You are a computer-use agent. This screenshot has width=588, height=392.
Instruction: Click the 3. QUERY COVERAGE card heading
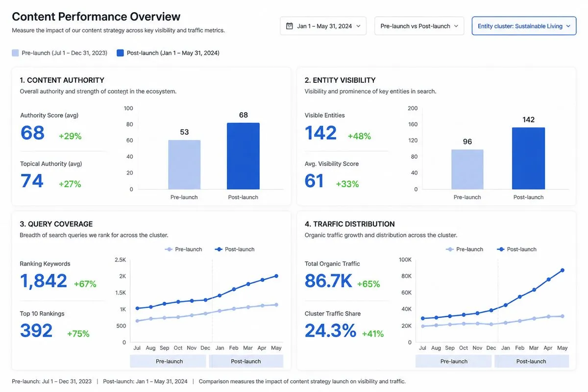pos(56,224)
